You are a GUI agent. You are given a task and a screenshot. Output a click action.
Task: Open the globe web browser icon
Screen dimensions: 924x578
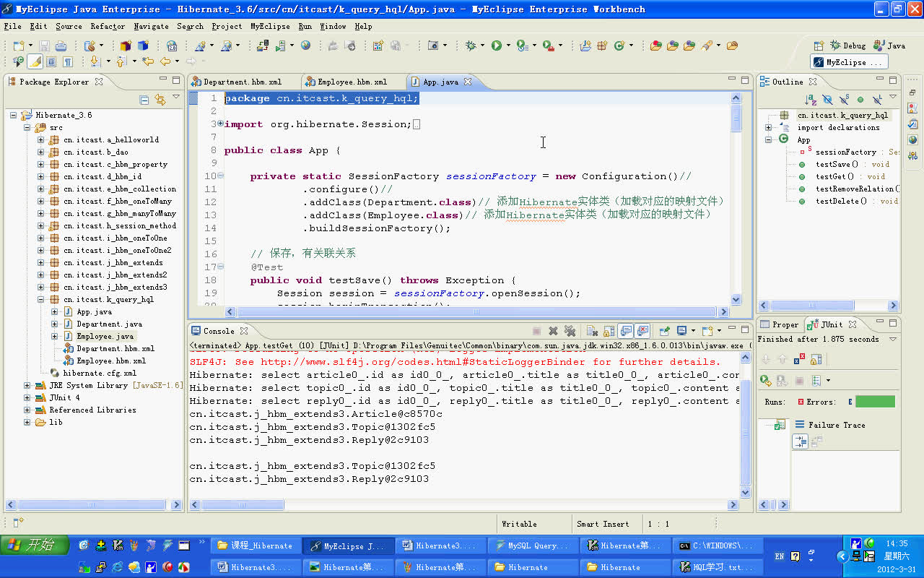(x=305, y=46)
